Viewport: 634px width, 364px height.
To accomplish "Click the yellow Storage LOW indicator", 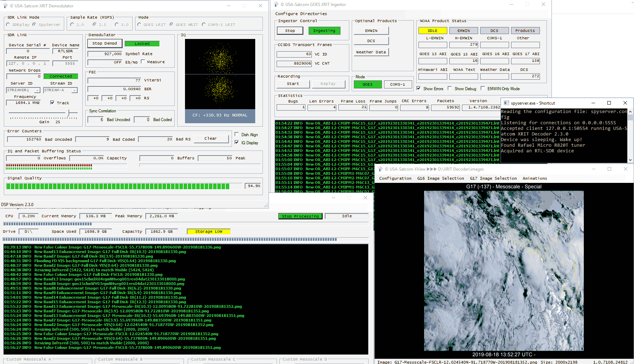I will tap(209, 231).
